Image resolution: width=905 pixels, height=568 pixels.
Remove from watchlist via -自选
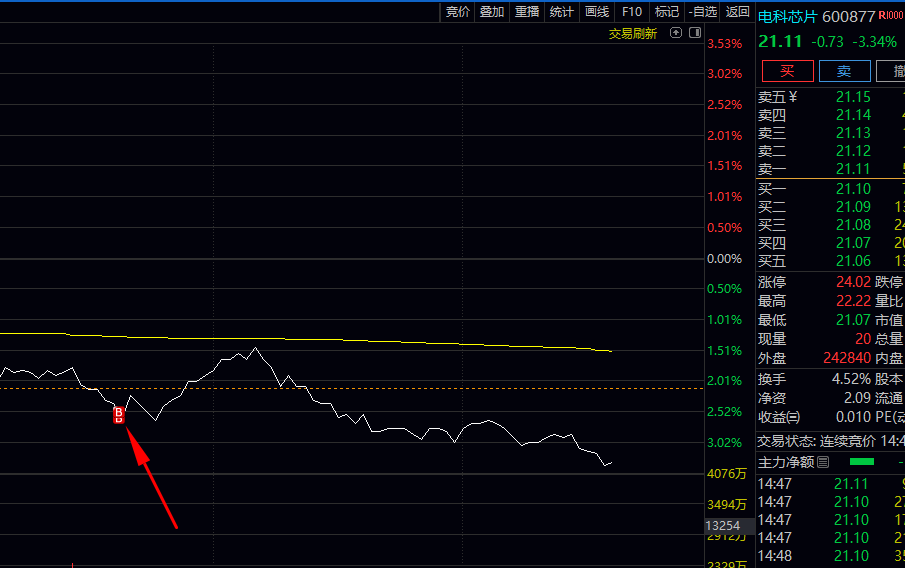click(702, 12)
